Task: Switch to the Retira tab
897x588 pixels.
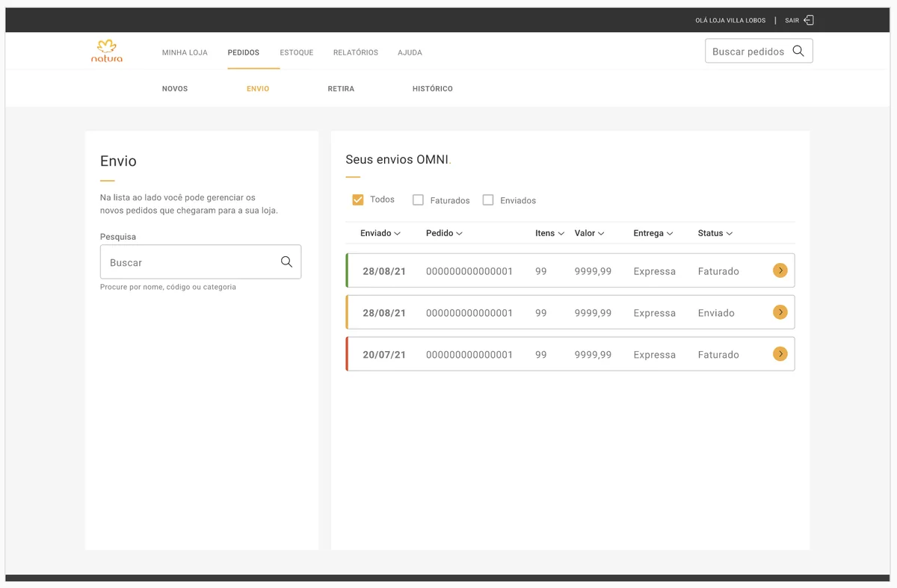Action: pyautogui.click(x=341, y=89)
